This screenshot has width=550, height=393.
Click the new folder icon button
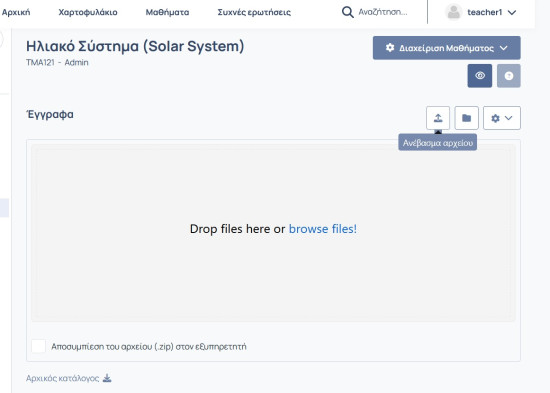[466, 118]
